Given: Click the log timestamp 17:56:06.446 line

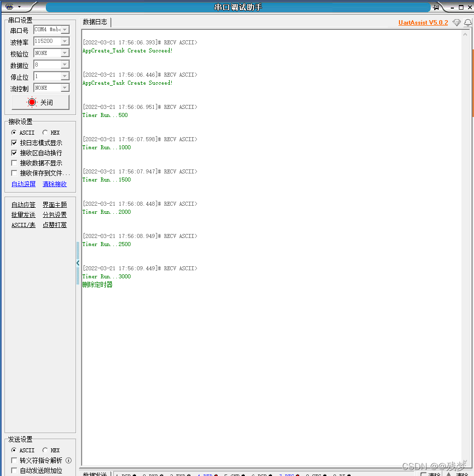Looking at the screenshot, I should [140, 75].
